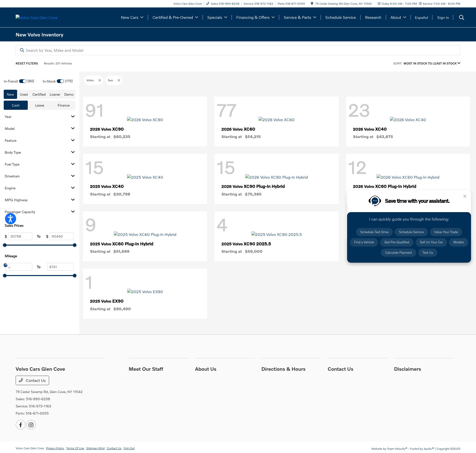
Task: Remove the Suv filter chip
Action: point(119,80)
